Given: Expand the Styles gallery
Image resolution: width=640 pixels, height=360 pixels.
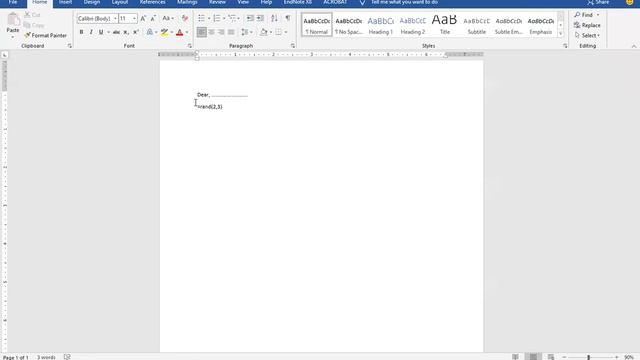Looking at the screenshot, I should coord(560,34).
